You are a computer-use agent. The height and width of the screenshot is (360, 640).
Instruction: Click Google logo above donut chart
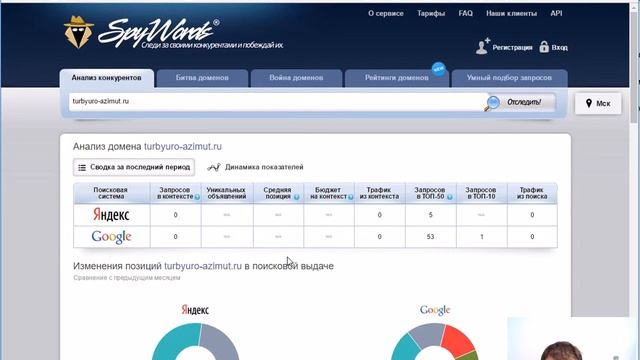pyautogui.click(x=435, y=310)
